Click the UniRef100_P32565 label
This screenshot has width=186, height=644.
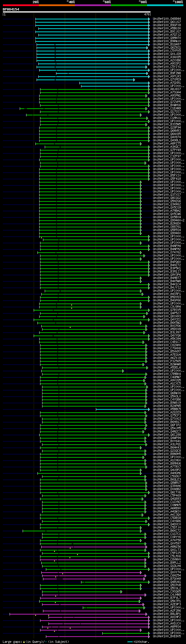[167, 361]
